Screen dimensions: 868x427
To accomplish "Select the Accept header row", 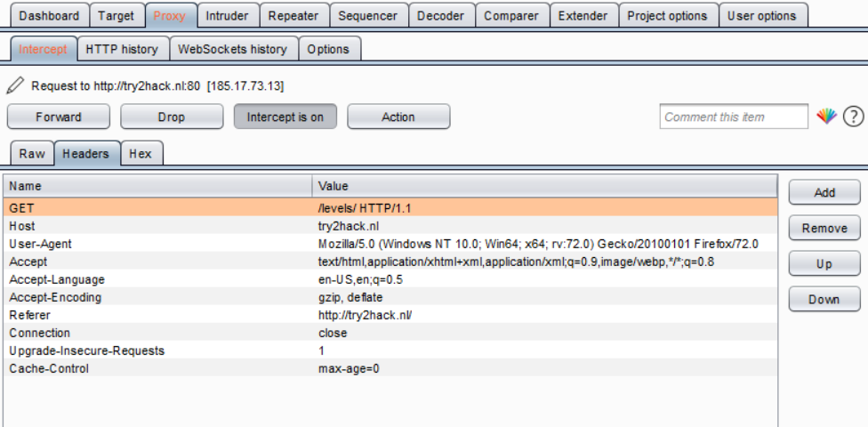I will point(390,262).
